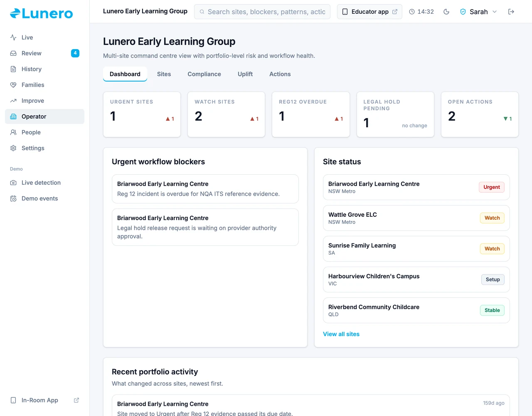Focus the search sites and blockers field
The width and height of the screenshot is (532, 416).
[x=262, y=12]
